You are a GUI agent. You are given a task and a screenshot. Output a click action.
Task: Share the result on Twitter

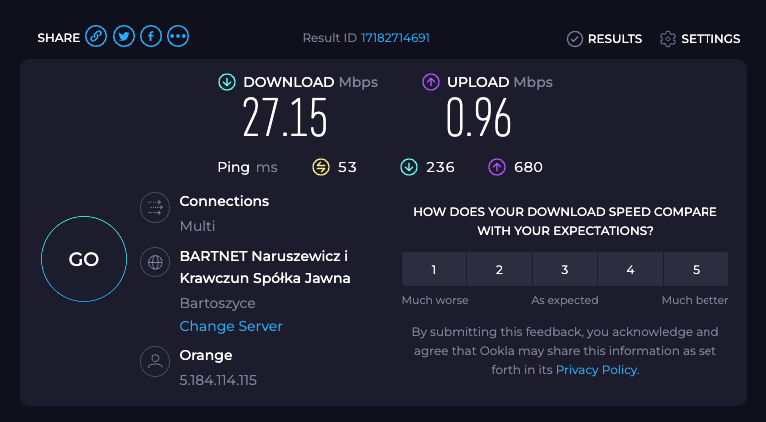[x=124, y=37]
